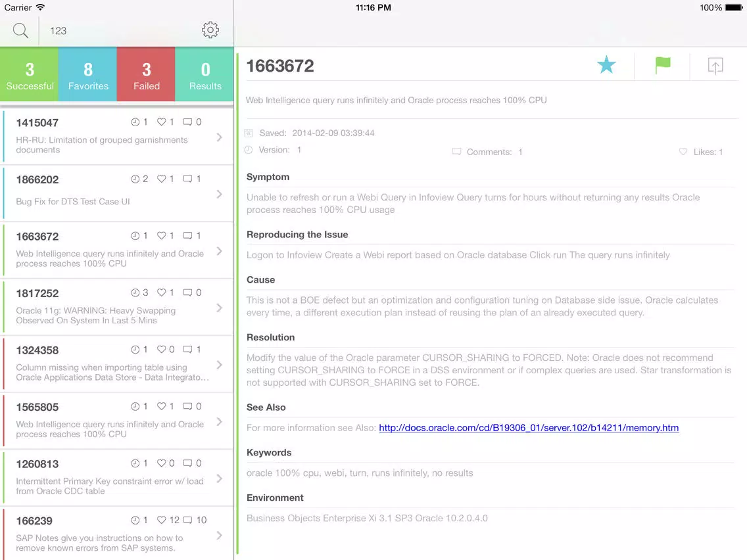Select 'Column missing when importing table' note
Screen dimensions: 747x560
tap(112, 373)
